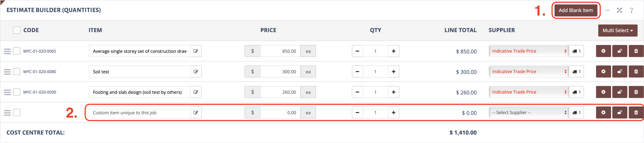This screenshot has height=143, width=644.
Task: Check the MYC-01-020-0080 row checkbox
Action: pyautogui.click(x=16, y=72)
